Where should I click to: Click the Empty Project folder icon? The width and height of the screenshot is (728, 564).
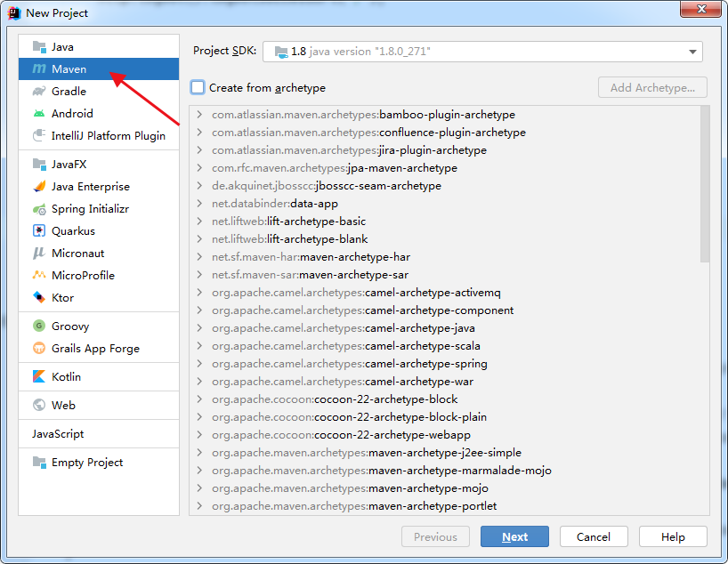pos(39,463)
